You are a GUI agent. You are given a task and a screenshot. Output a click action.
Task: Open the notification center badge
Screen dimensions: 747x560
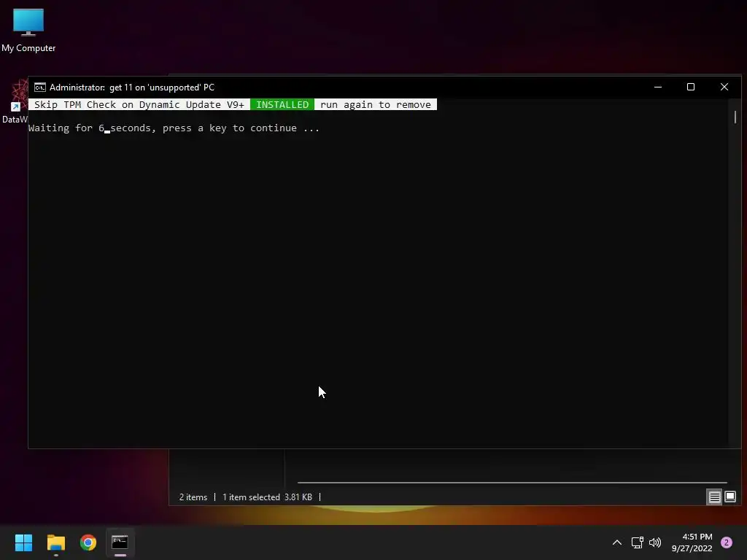click(727, 542)
